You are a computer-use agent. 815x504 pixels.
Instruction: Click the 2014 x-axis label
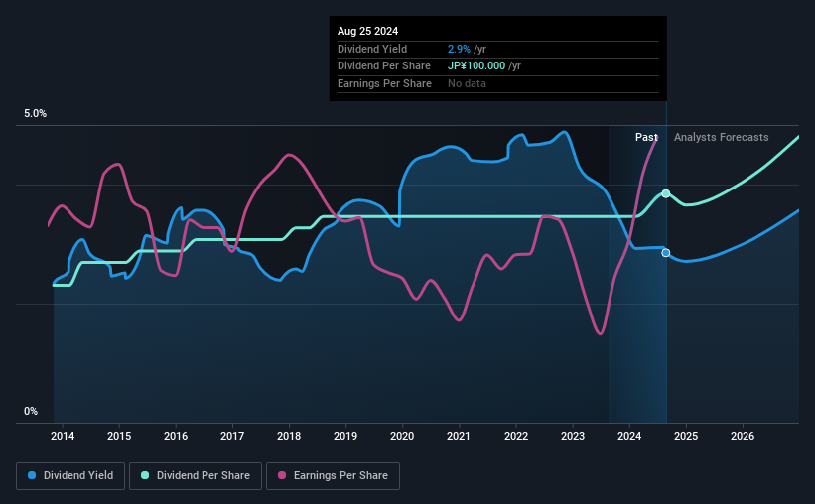click(x=63, y=436)
